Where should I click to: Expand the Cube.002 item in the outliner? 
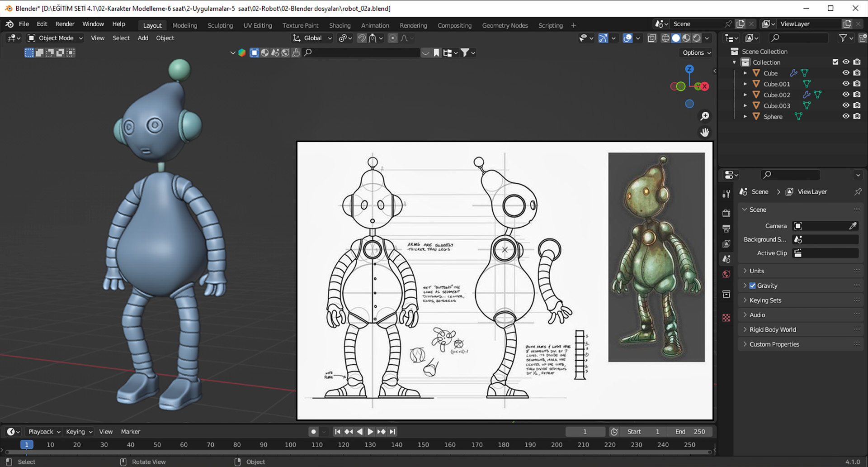click(x=745, y=95)
